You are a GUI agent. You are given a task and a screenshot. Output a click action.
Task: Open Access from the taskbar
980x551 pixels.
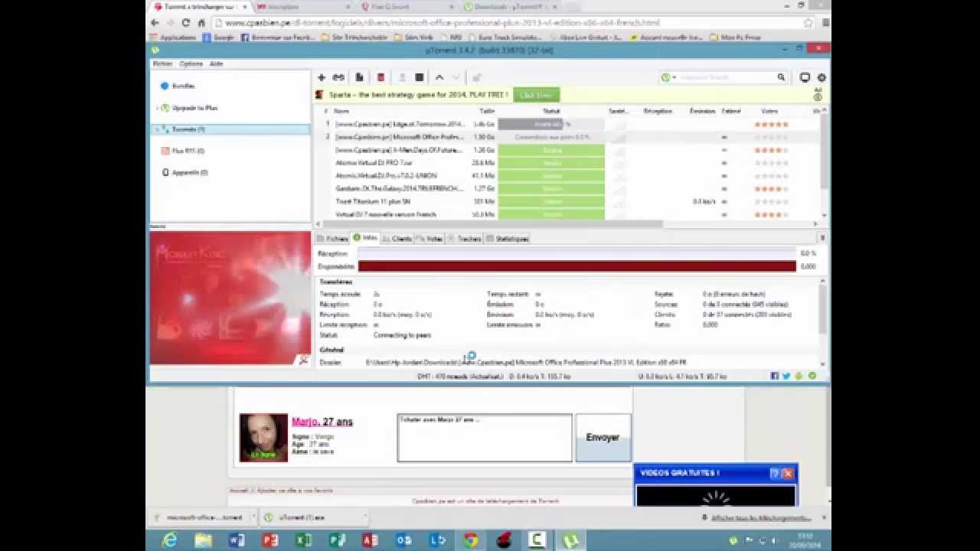370,540
